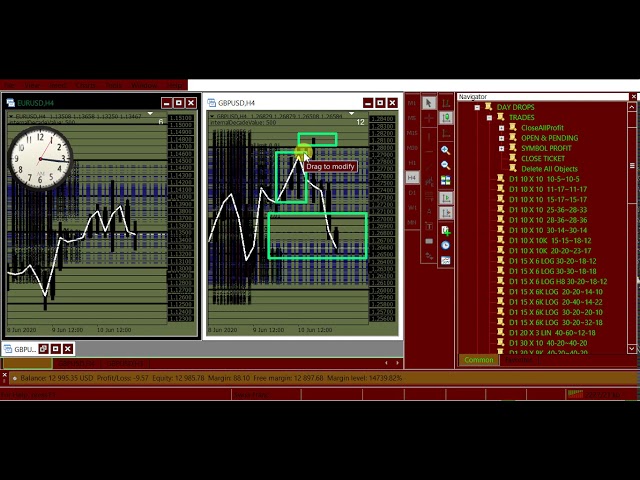
Task: Click the tile windows icon
Action: click(446, 181)
